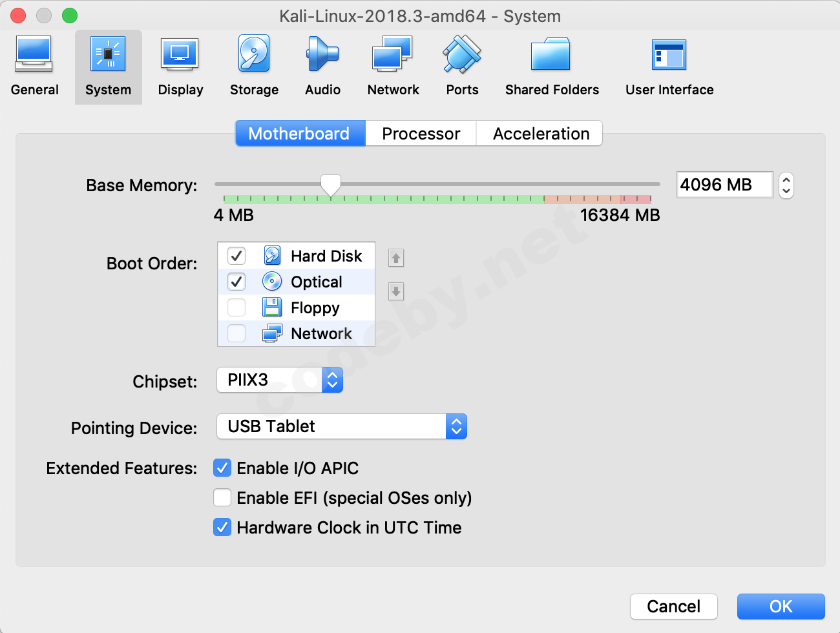Open the Ports settings icon

coord(462,54)
